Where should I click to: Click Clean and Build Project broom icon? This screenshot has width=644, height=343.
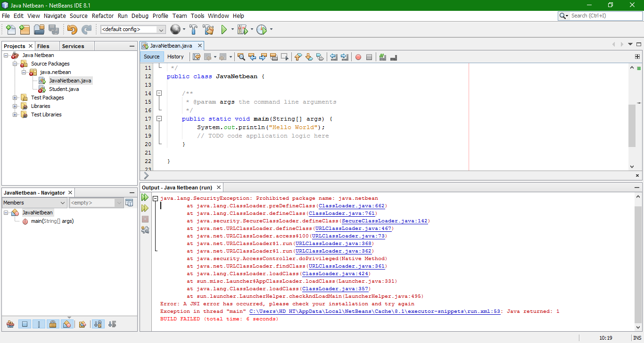[208, 30]
